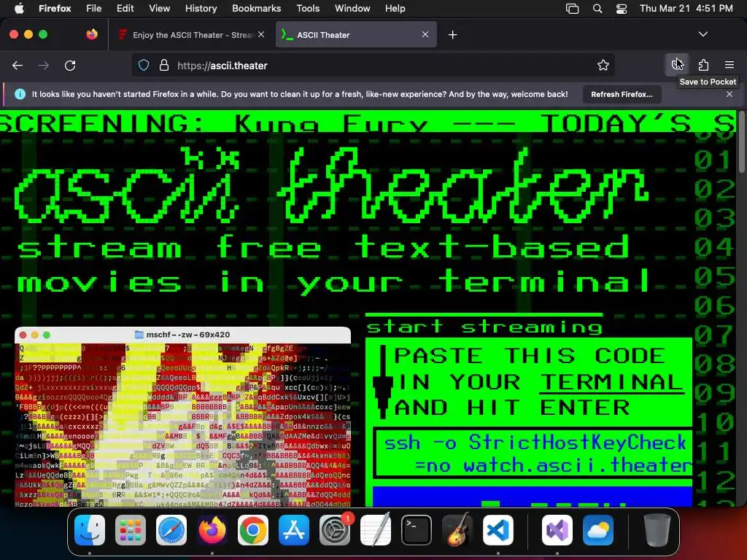The width and height of the screenshot is (747, 560).
Task: Launch Safari from the Dock
Action: (x=171, y=530)
